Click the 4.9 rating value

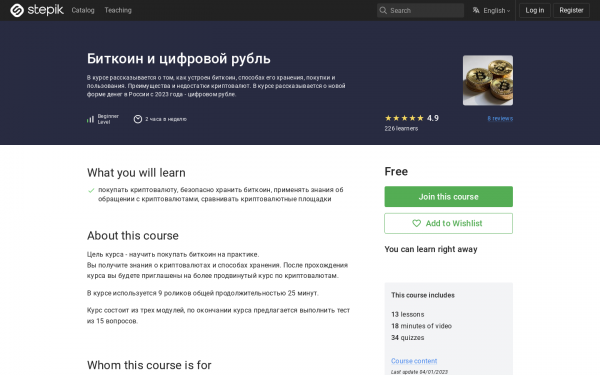click(x=433, y=118)
